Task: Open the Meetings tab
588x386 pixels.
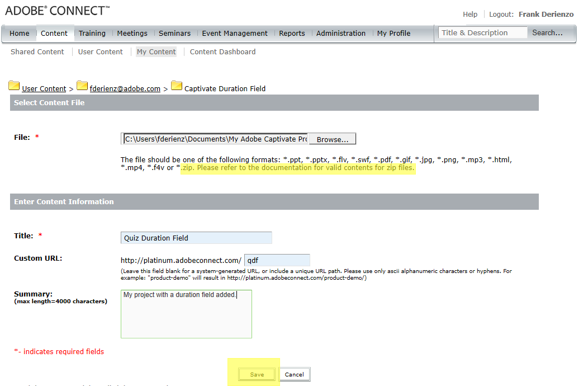Action: tap(132, 34)
